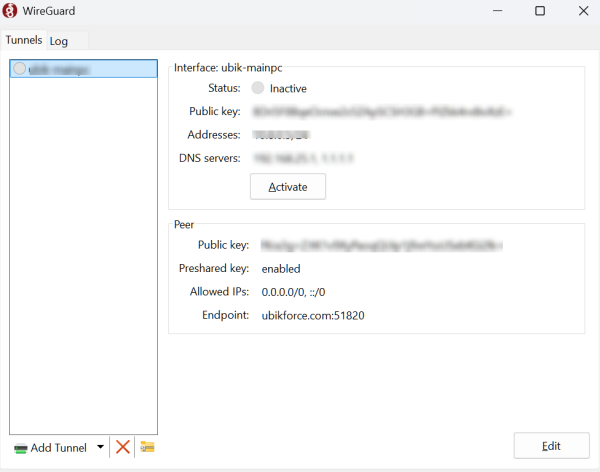Minimize the WireGuard window
The image size is (600, 472).
tap(497, 11)
